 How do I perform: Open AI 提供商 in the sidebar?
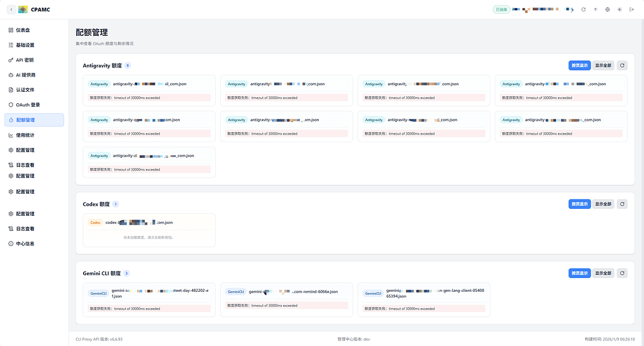[x=34, y=75]
